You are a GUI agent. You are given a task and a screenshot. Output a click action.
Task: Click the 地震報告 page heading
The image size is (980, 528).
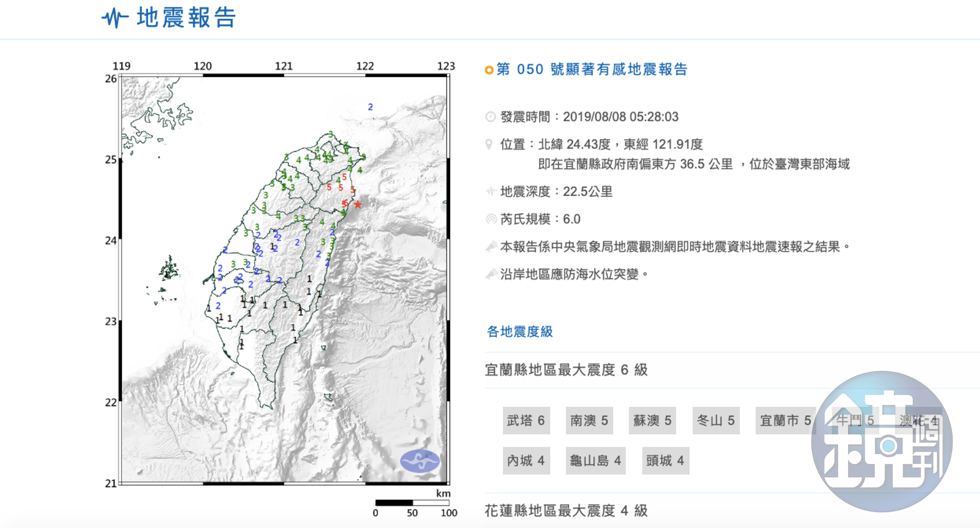point(186,18)
